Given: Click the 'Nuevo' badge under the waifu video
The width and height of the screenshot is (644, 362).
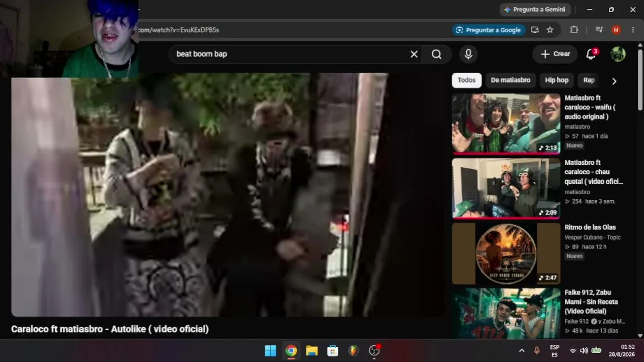Looking at the screenshot, I should tap(574, 146).
